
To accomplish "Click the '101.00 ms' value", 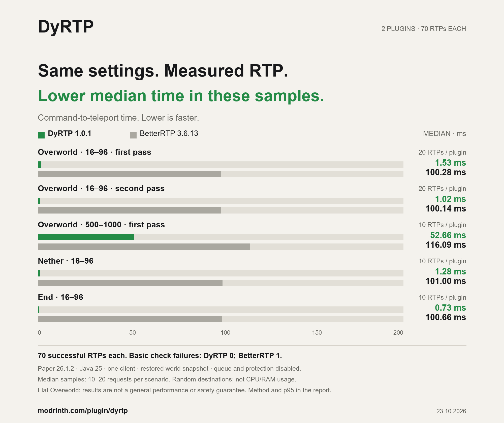I will [x=446, y=281].
